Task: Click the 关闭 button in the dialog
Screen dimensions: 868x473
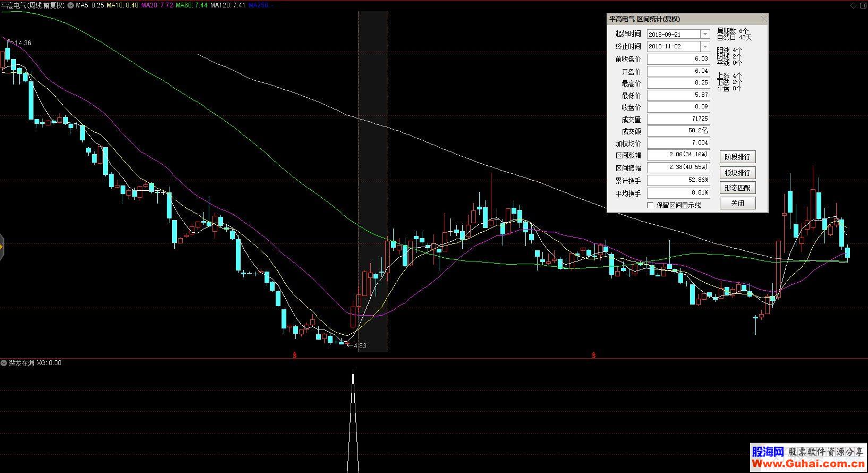Action: pyautogui.click(x=737, y=203)
